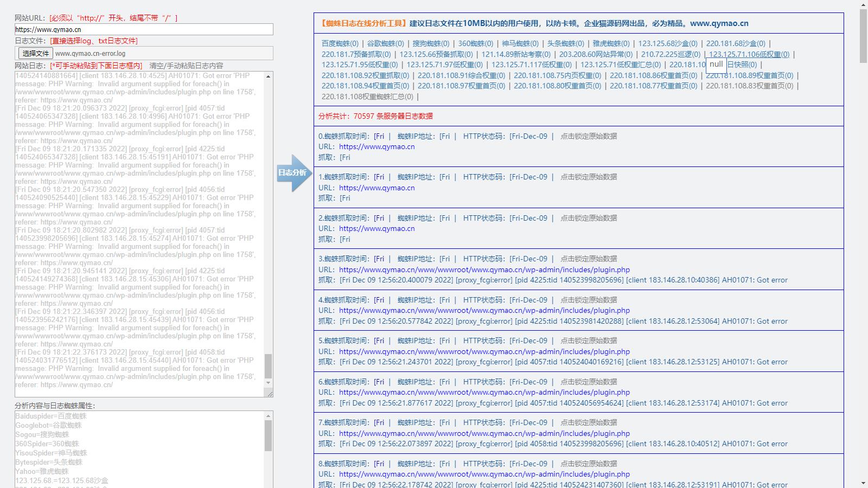Screen dimensions: 868x488
Task: Click 点击锁定原始数据 in entry 0
Action: click(589, 137)
